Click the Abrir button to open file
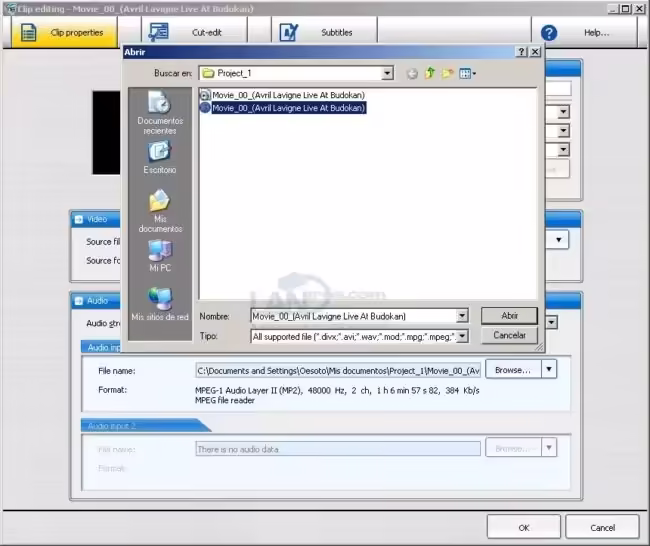This screenshot has height=546, width=650. point(509,316)
